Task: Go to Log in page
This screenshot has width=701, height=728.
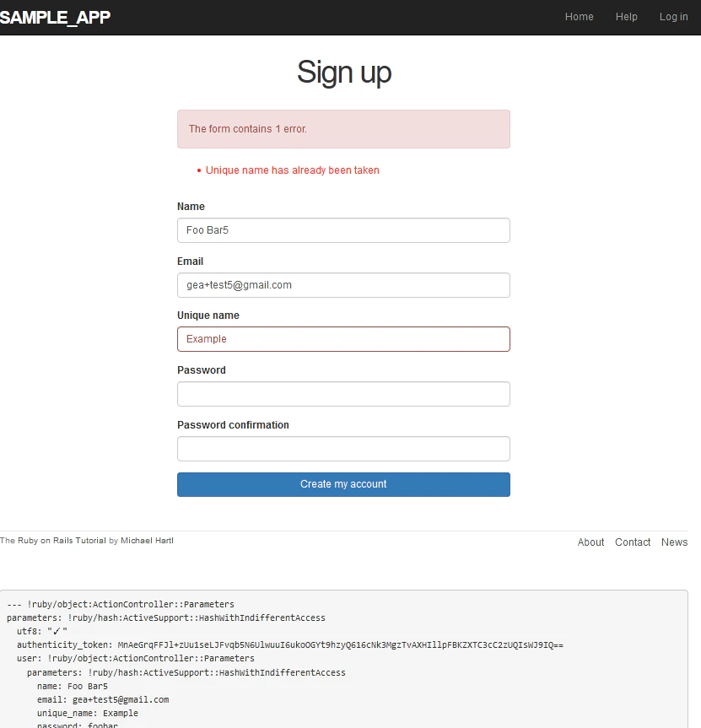Action: (x=674, y=17)
